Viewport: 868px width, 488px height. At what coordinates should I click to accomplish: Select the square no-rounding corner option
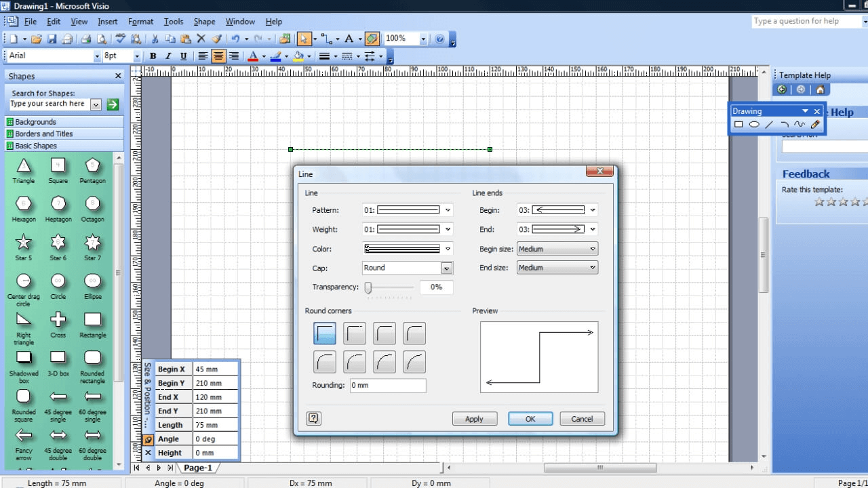[325, 333]
